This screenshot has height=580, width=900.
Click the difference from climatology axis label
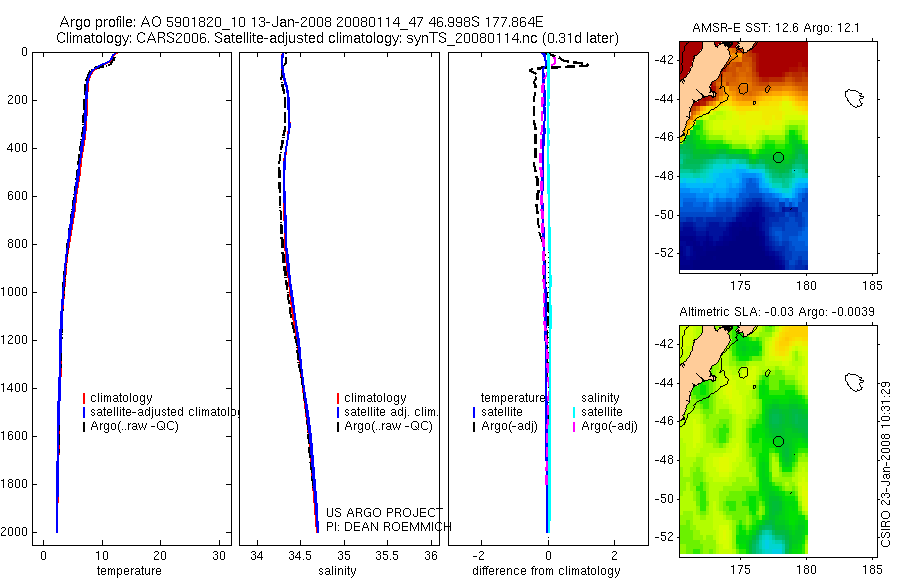(546, 571)
